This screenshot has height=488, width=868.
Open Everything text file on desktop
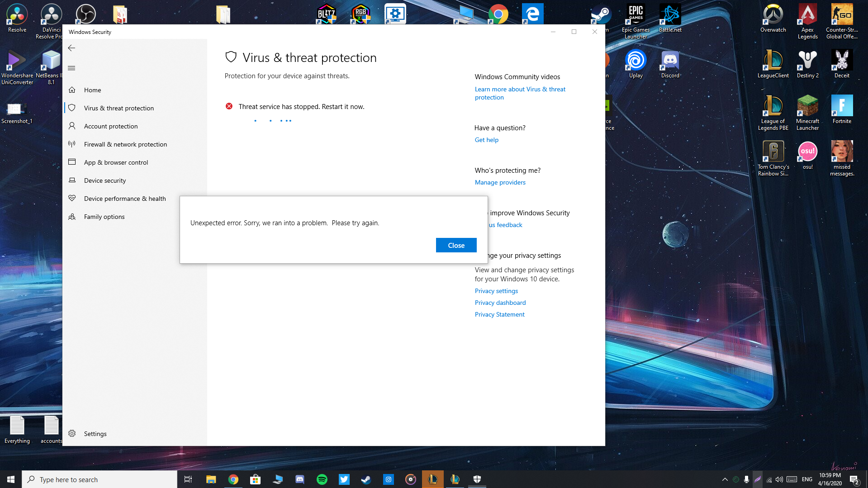tap(17, 430)
